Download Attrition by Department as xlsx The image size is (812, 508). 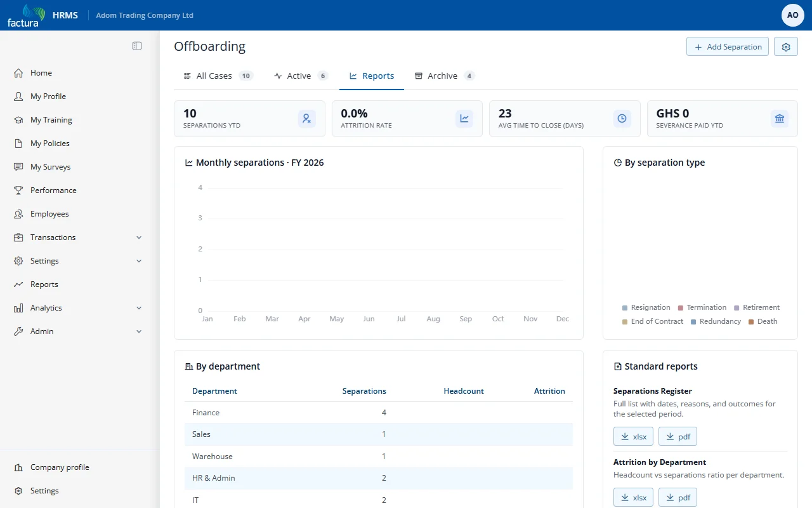coord(633,498)
